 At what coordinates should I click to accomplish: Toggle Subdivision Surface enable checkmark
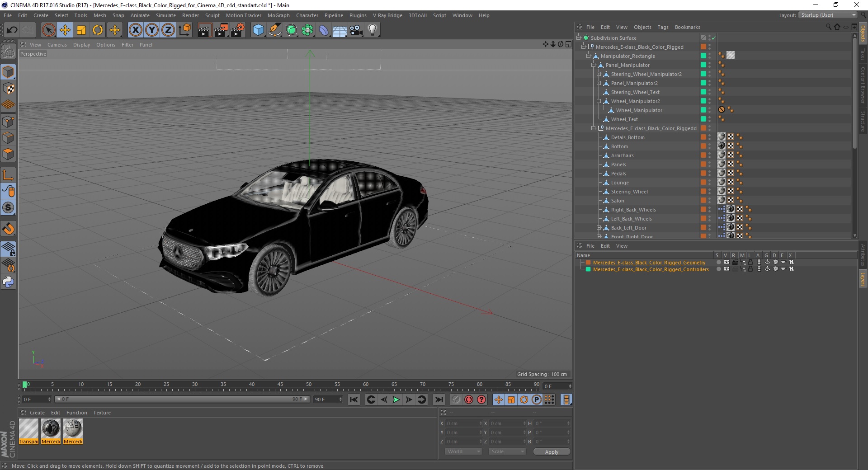713,38
